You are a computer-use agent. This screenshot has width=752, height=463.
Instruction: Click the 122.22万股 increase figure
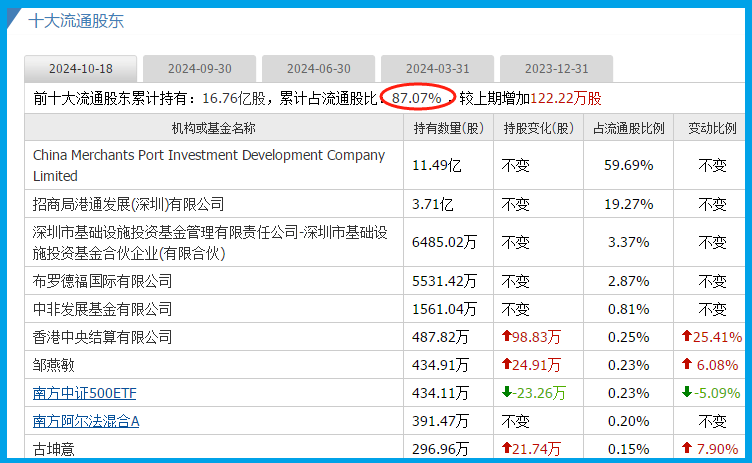pos(566,98)
